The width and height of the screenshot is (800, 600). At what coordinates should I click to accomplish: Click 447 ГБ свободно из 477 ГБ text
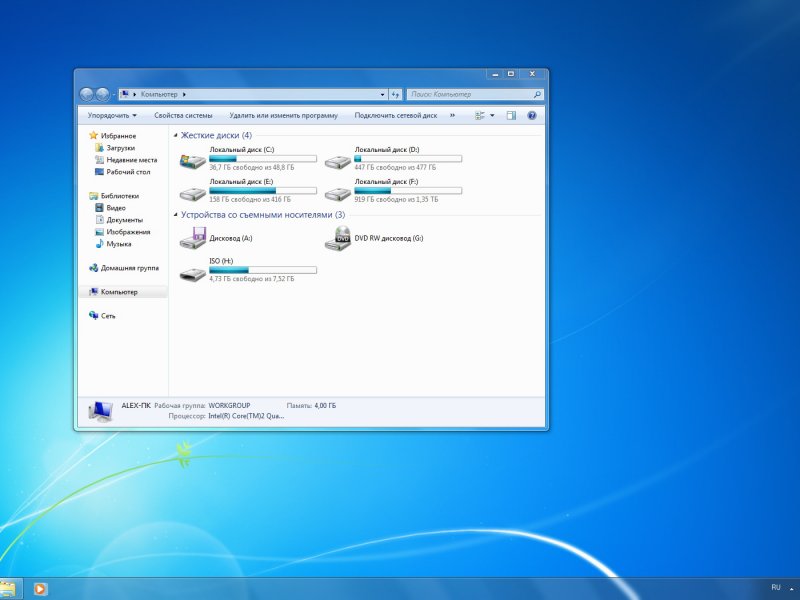pyautogui.click(x=395, y=167)
